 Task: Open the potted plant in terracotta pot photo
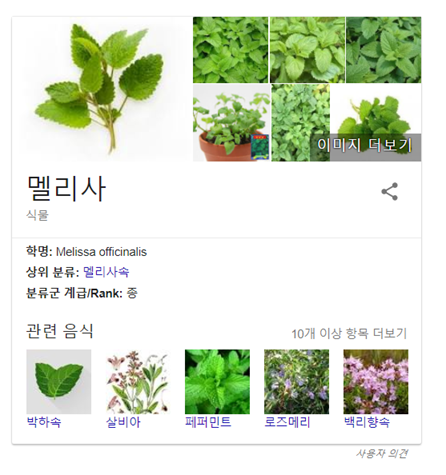(x=231, y=123)
